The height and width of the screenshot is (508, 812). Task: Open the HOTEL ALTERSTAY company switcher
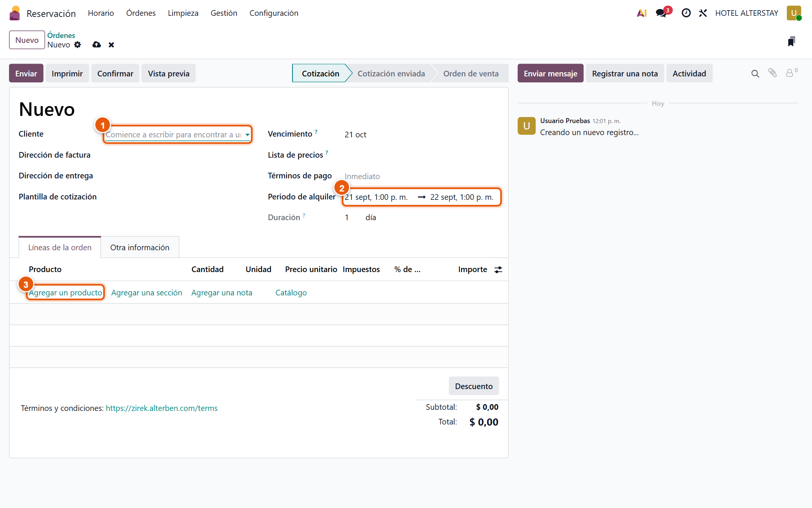pyautogui.click(x=747, y=13)
